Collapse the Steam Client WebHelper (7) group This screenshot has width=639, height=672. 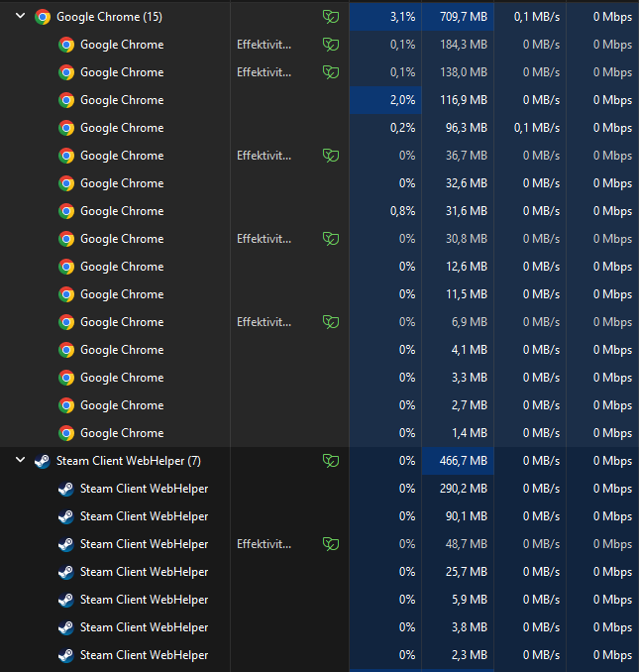coord(20,460)
